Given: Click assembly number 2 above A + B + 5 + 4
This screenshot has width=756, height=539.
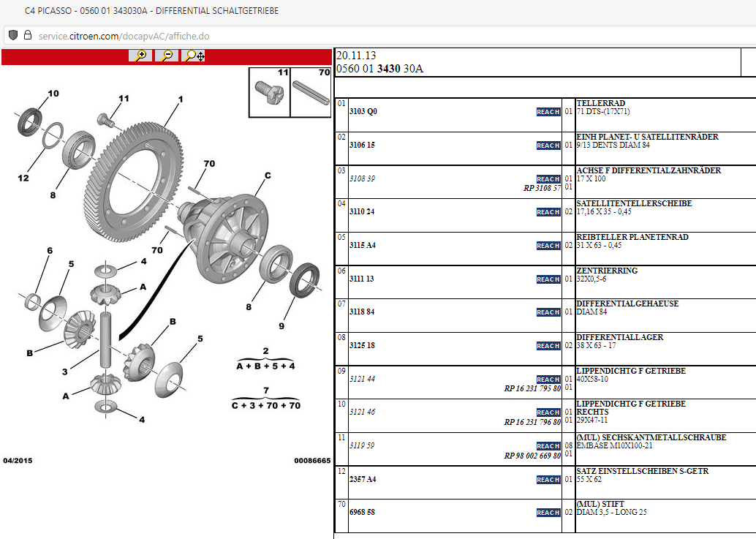Looking at the screenshot, I should pos(265,351).
